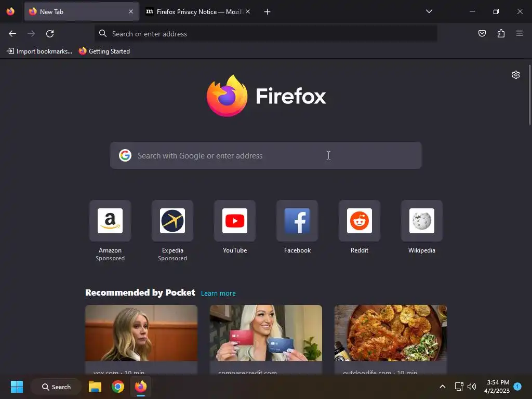
Task: Focus the Search with Google box
Action: 265,155
